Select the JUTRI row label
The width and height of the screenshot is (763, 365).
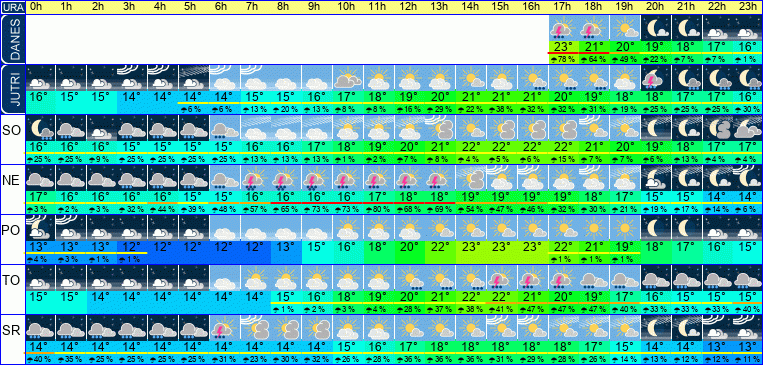click(12, 89)
